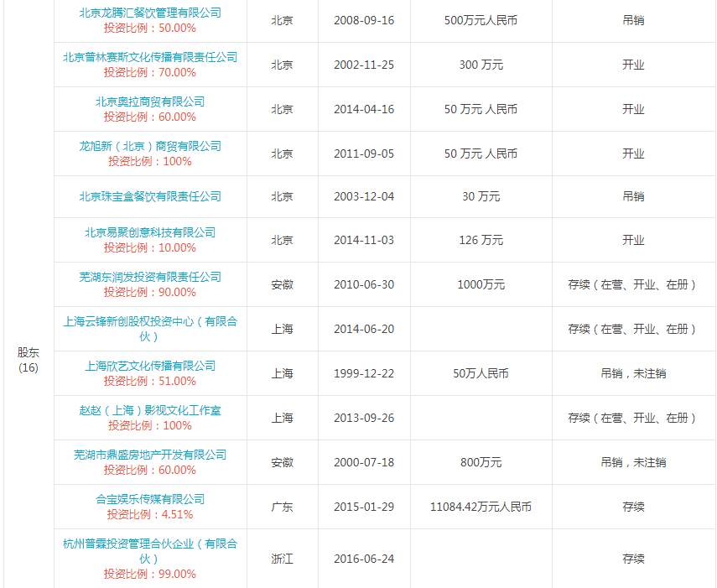
Task: Open 北京龙腾汇餐饮管理有限公司 company link
Action: pyautogui.click(x=150, y=13)
